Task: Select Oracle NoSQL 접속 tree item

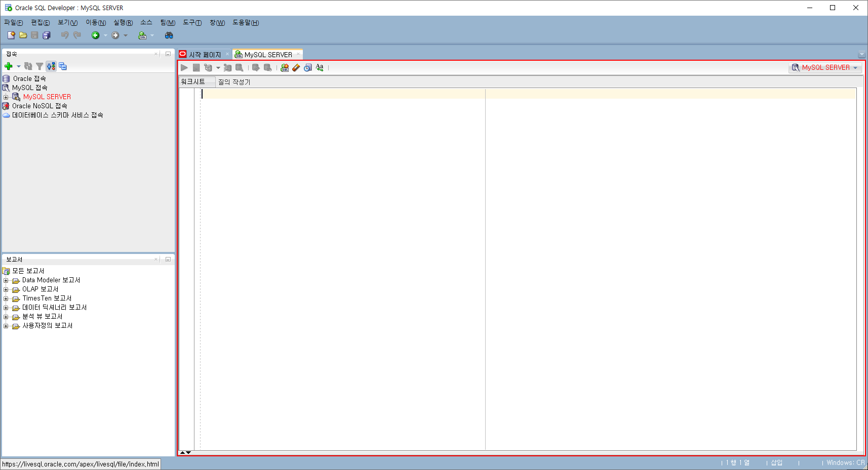Action: [40, 106]
